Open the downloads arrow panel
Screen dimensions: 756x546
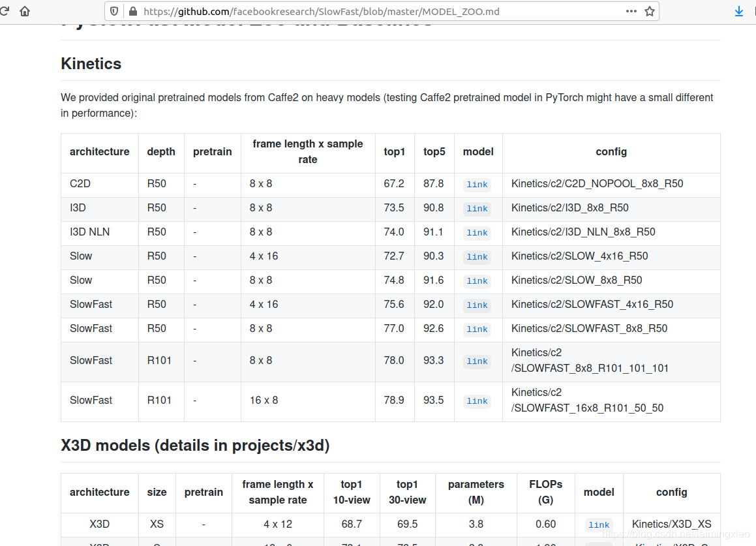click(x=739, y=11)
